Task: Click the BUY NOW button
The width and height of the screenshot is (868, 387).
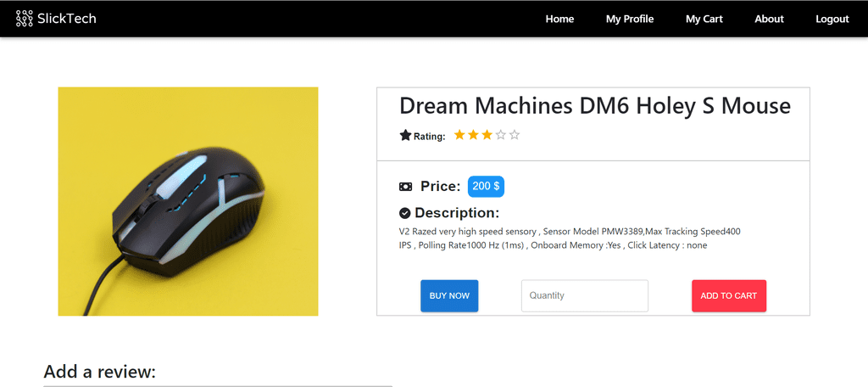Action: (x=449, y=295)
